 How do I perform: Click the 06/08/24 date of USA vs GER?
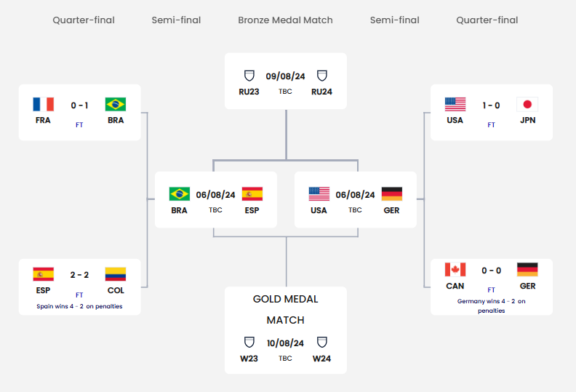(x=355, y=195)
